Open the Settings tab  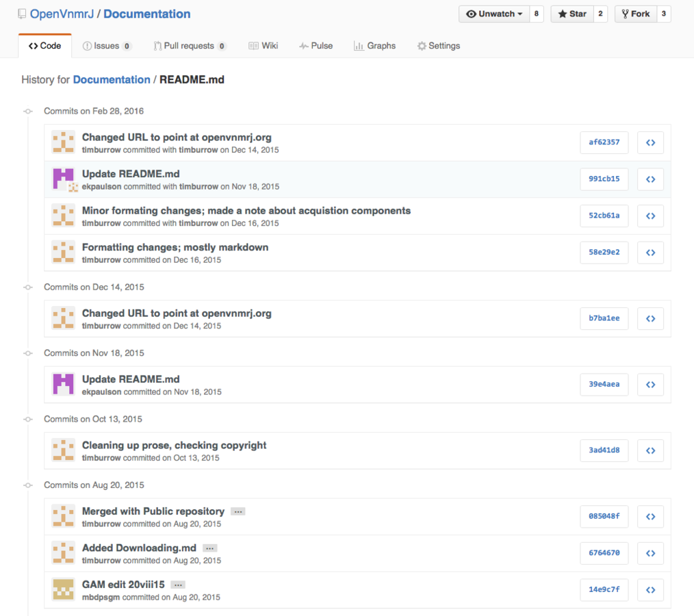439,46
